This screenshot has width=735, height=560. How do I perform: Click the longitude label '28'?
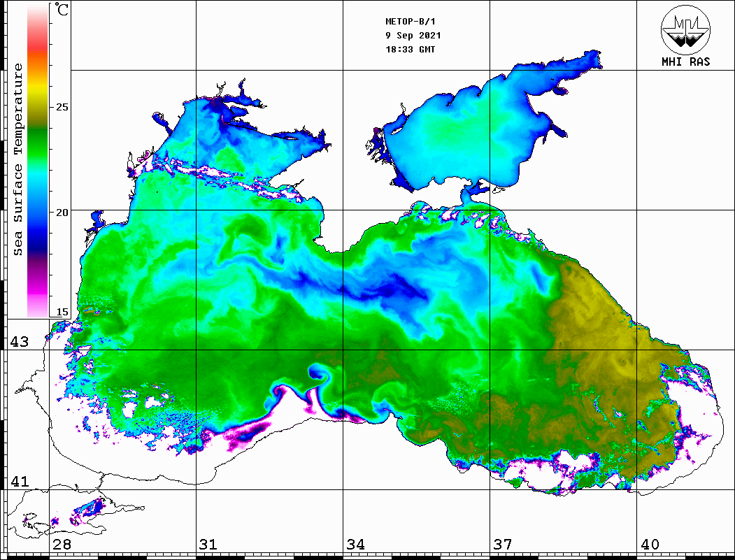point(62,545)
